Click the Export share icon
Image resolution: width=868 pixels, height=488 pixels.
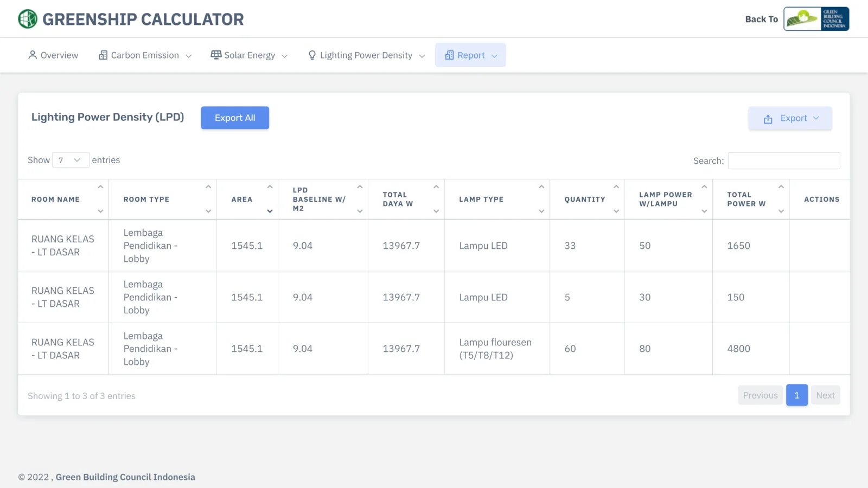tap(768, 119)
